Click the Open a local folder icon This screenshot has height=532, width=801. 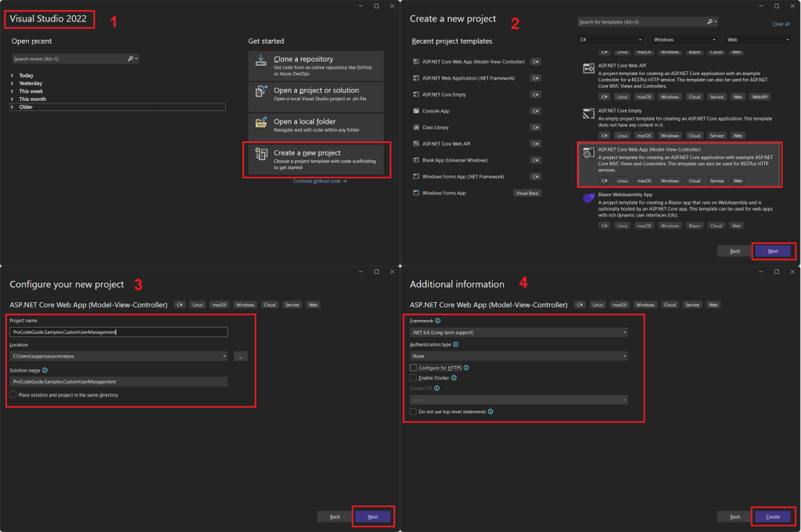pyautogui.click(x=261, y=122)
